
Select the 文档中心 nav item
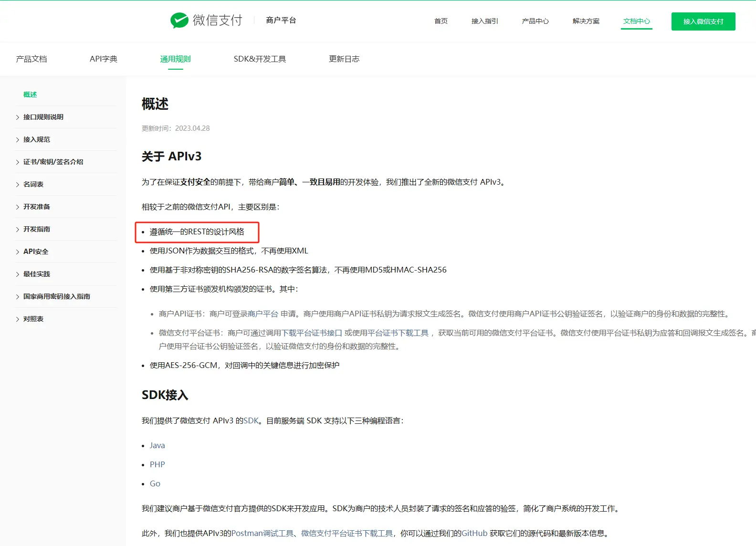click(636, 21)
